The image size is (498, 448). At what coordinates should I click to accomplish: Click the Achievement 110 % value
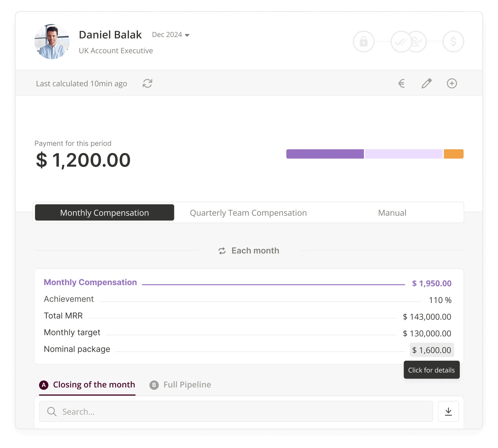click(x=440, y=300)
